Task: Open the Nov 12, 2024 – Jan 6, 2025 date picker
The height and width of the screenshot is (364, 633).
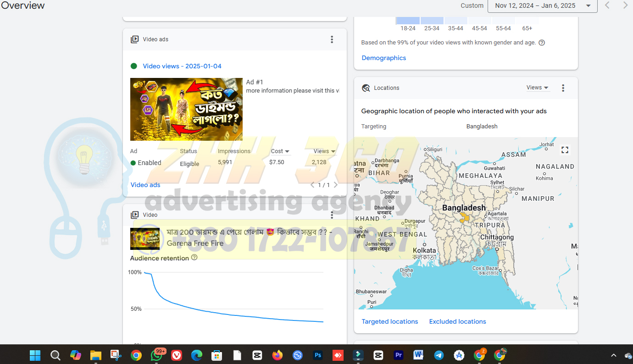Action: pyautogui.click(x=543, y=6)
